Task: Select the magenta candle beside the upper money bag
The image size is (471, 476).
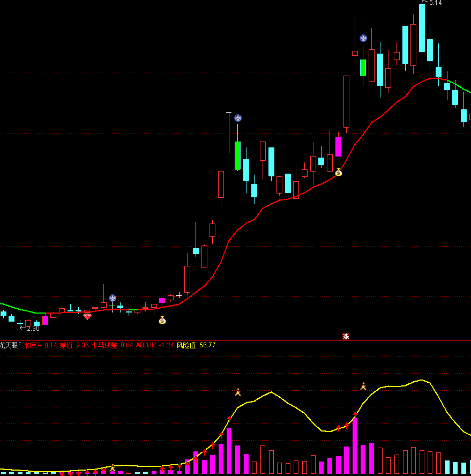Action: pos(338,146)
